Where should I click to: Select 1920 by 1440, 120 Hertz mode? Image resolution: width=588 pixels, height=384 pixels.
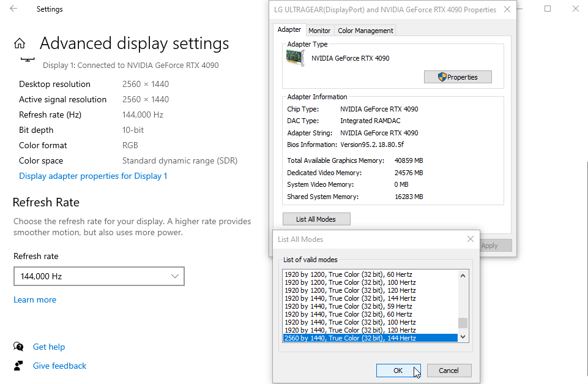(x=370, y=330)
